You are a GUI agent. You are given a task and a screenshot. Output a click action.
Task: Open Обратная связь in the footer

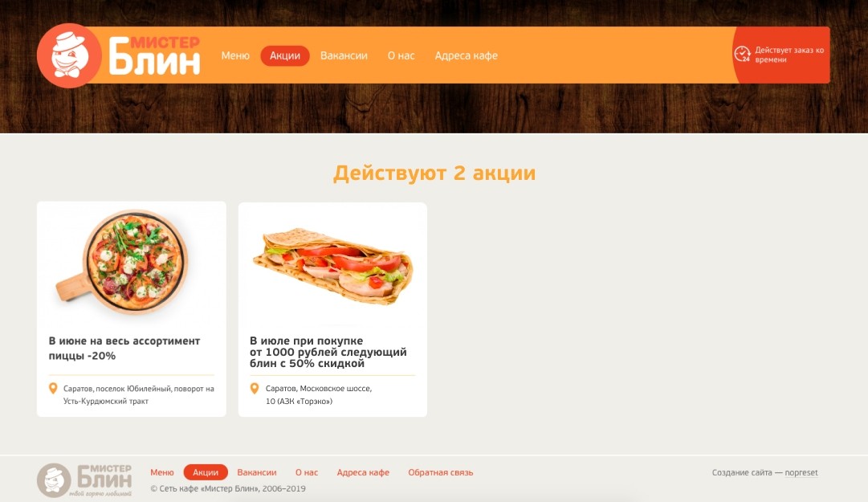(441, 472)
